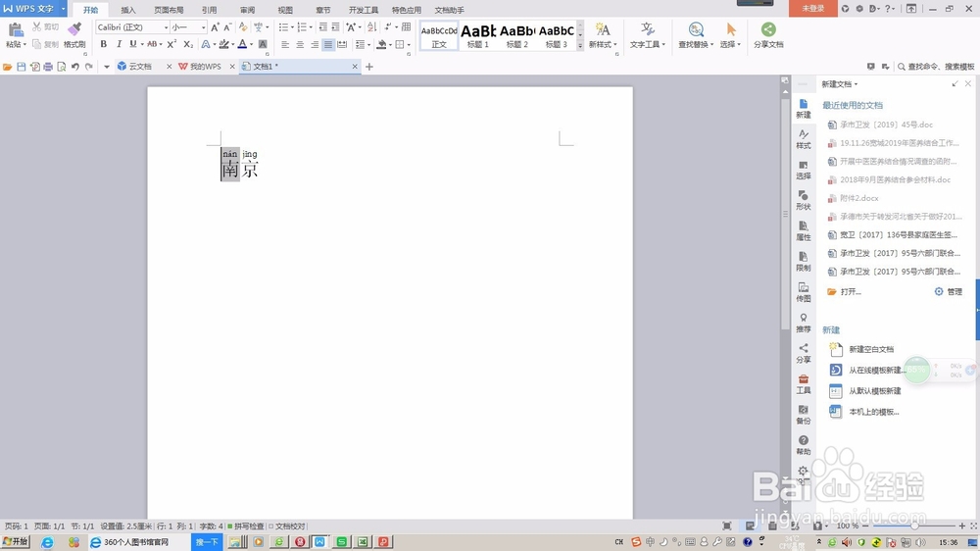Decrease font size with the A- icon

[x=227, y=26]
